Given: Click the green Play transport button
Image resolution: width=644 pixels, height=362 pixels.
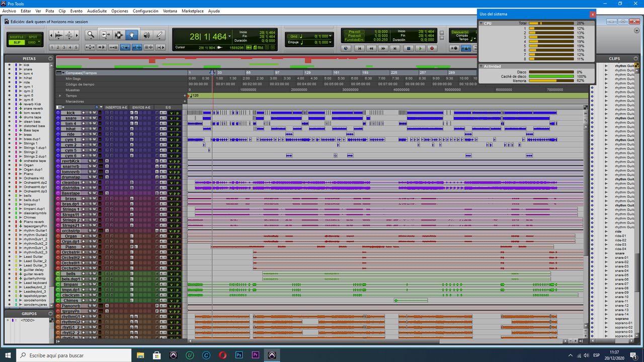Looking at the screenshot, I should 421,48.
